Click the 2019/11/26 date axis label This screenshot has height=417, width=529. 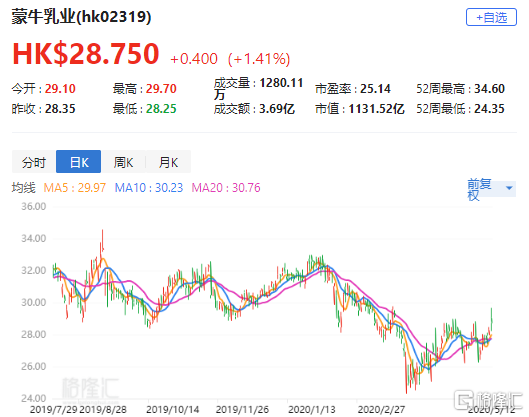242,410
